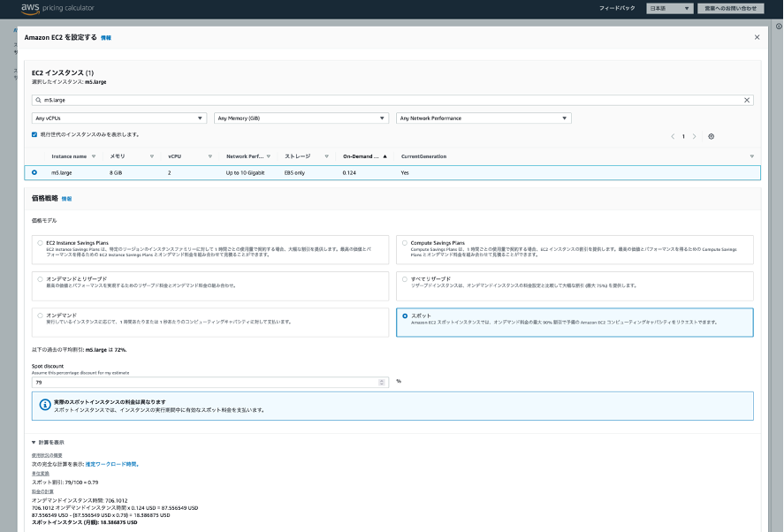This screenshot has height=532, width=784.
Task: Open Instance name column filter arrow
Action: [x=94, y=156]
